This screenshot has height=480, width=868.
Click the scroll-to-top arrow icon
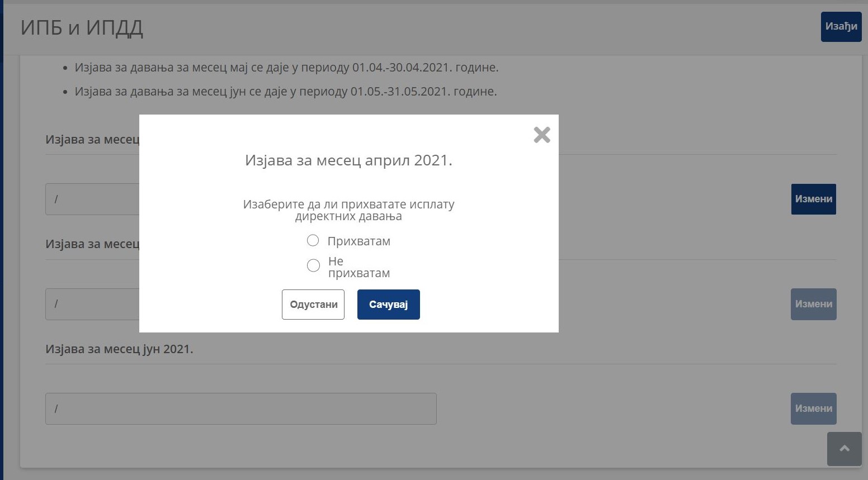[845, 449]
